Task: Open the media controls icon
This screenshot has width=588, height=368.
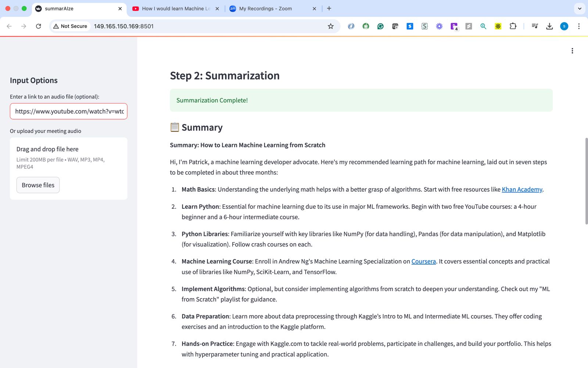Action: 535,26
